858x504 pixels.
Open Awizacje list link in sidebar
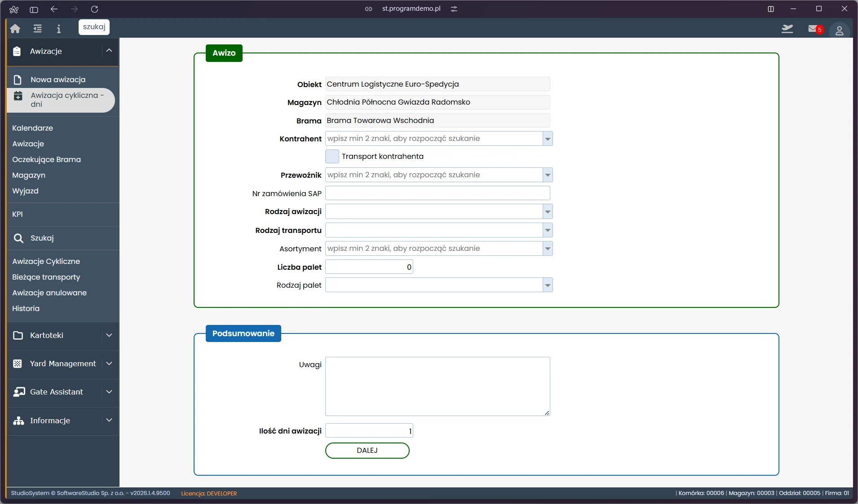pos(28,144)
